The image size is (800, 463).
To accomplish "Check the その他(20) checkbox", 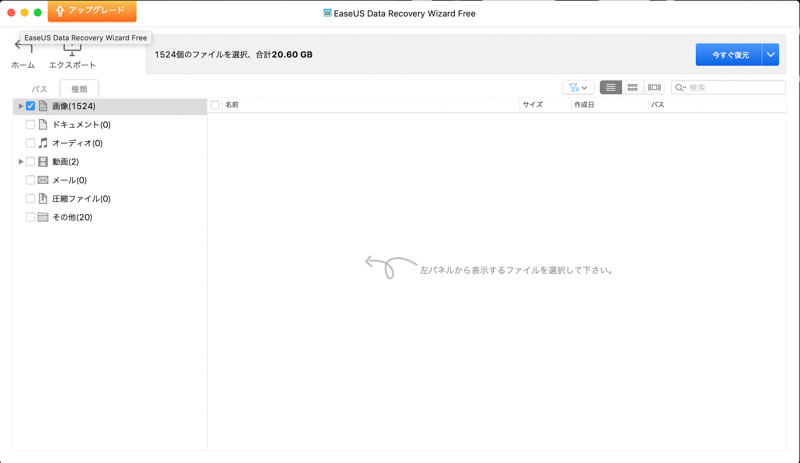I will 31,217.
